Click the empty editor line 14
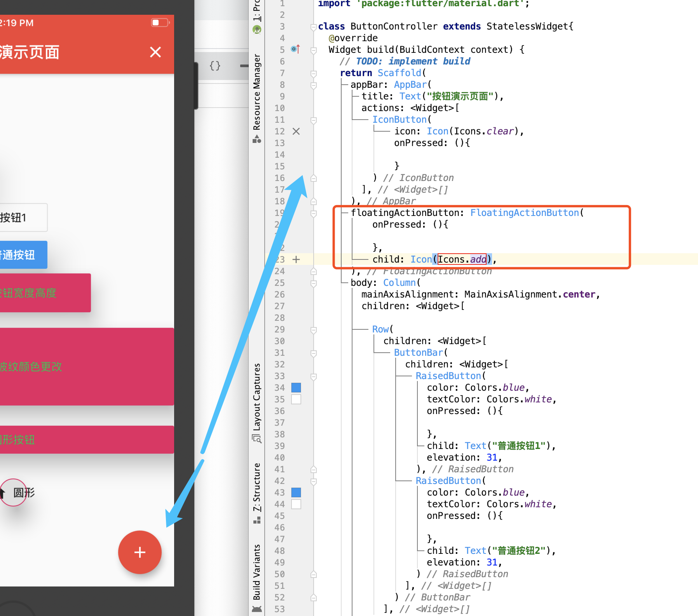Image resolution: width=698 pixels, height=616 pixels. 505,155
